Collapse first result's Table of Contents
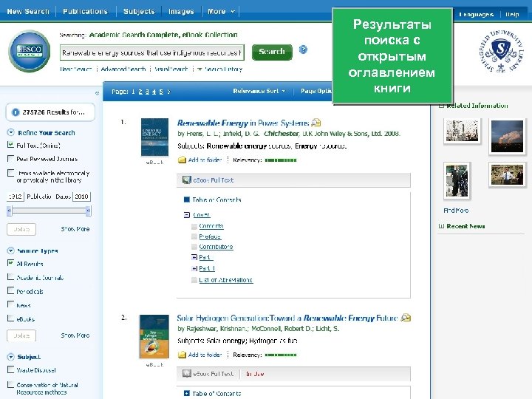 187,199
